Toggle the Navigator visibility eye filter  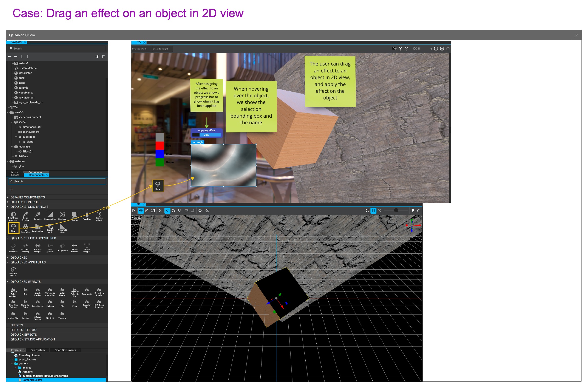tap(97, 57)
